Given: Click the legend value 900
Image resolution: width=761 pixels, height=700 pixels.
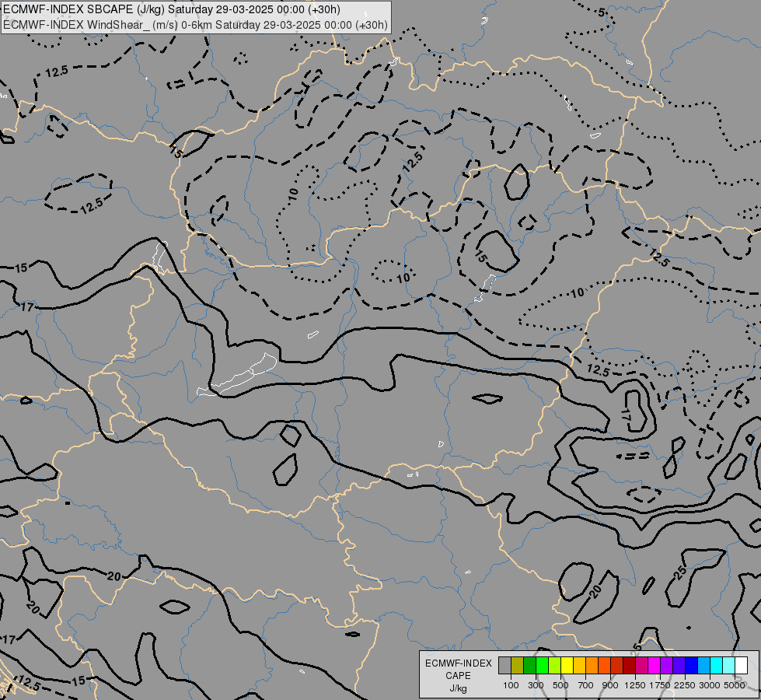Looking at the screenshot, I should pyautogui.click(x=610, y=685).
